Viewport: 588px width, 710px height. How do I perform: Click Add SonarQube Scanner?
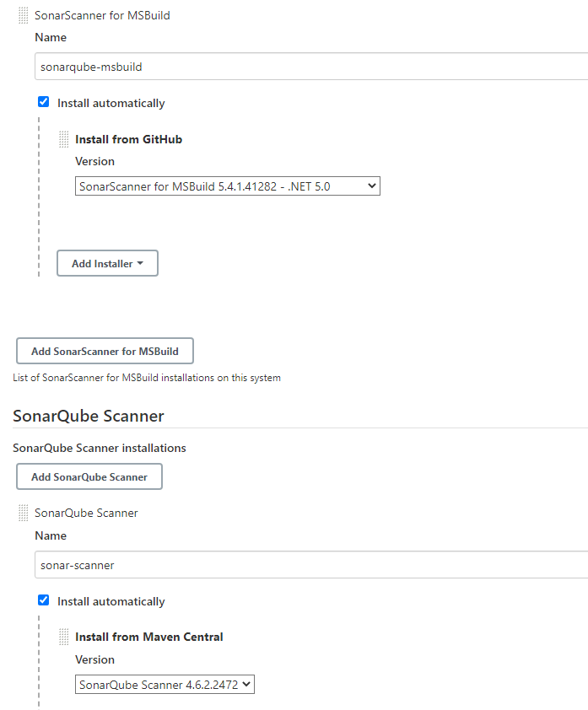click(89, 476)
